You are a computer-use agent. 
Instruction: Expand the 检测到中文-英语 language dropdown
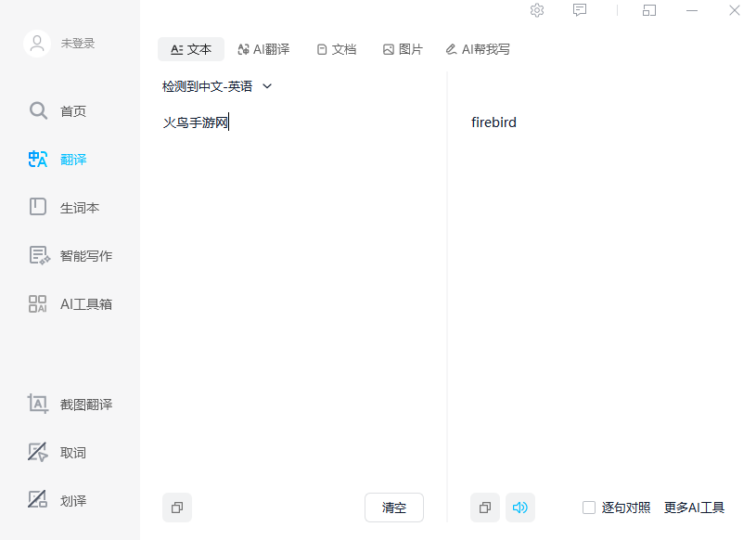coord(217,86)
